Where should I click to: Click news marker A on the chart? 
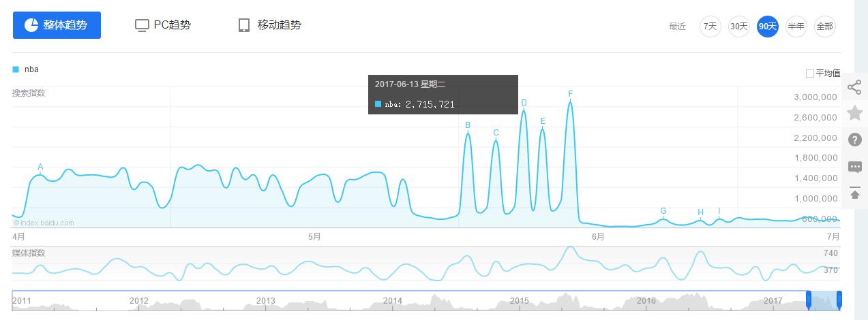coord(40,167)
